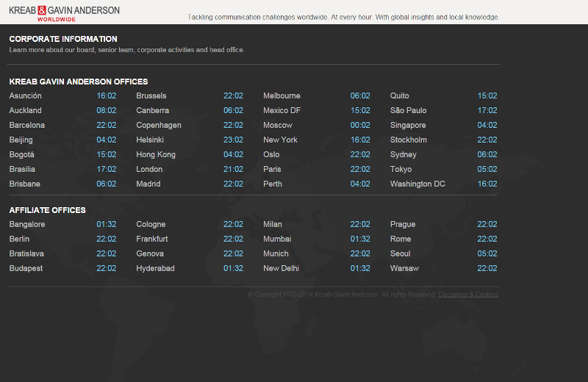Go to the Warsaw affiliate office
The image size is (588, 382).
(x=404, y=269)
